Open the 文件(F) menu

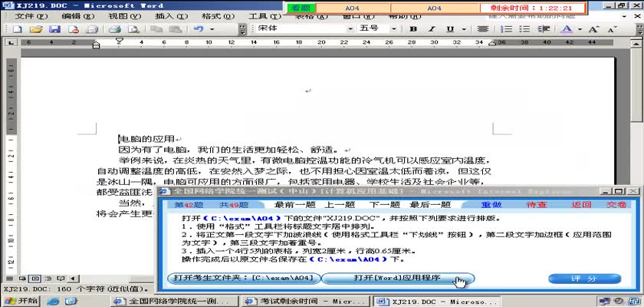pos(31,16)
